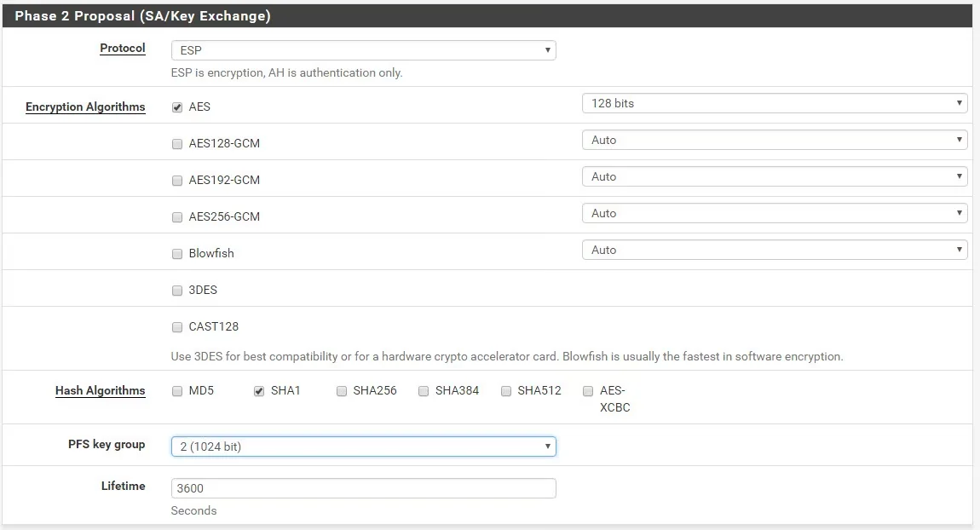
Task: Disable the AES encryption checkbox
Action: pyautogui.click(x=177, y=107)
